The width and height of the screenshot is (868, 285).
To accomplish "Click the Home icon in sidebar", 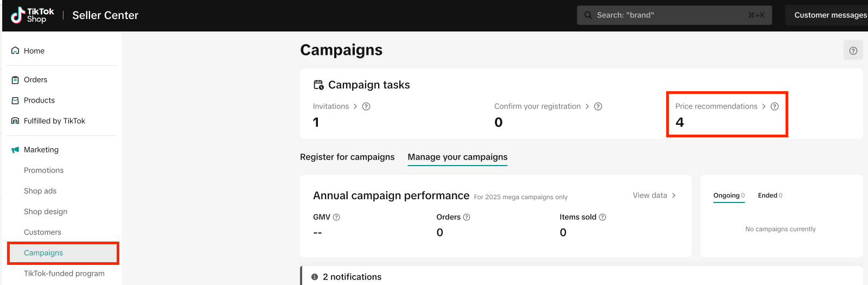I will [x=15, y=50].
